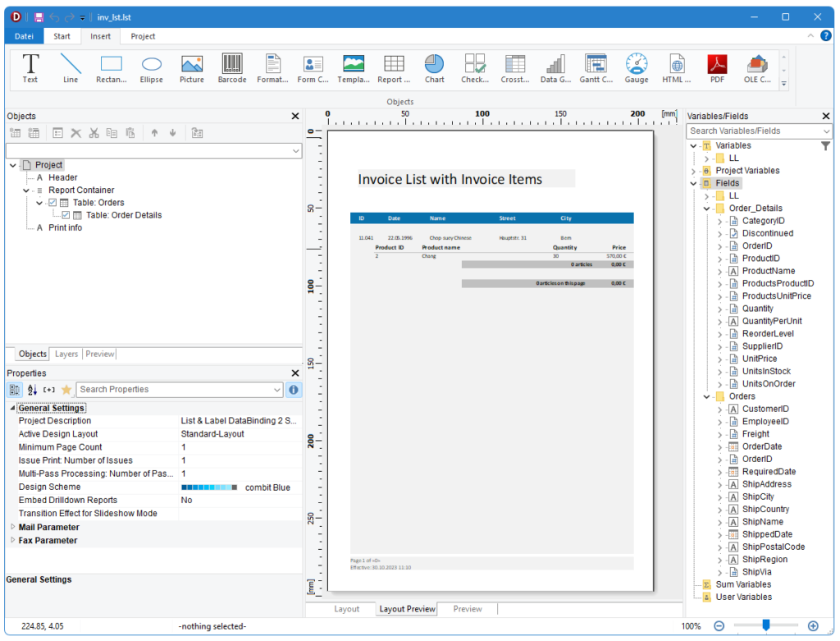Close the Objects panel
Screen dimensions: 840x641
294,117
